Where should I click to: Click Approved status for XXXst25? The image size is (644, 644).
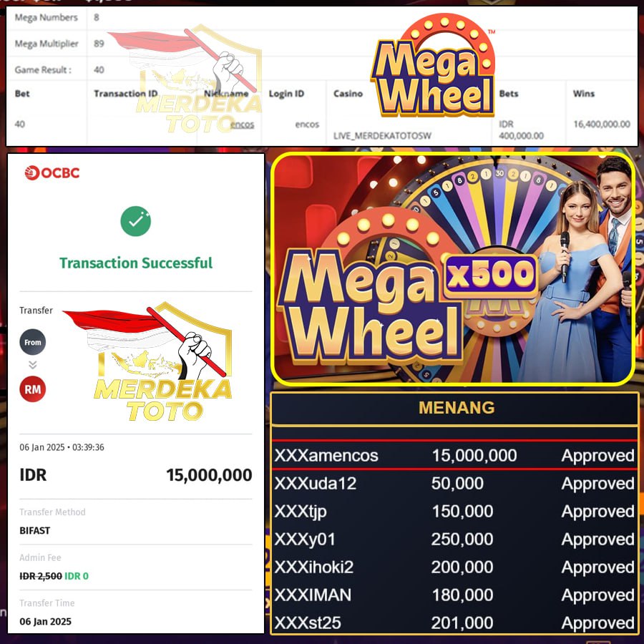pos(597,623)
